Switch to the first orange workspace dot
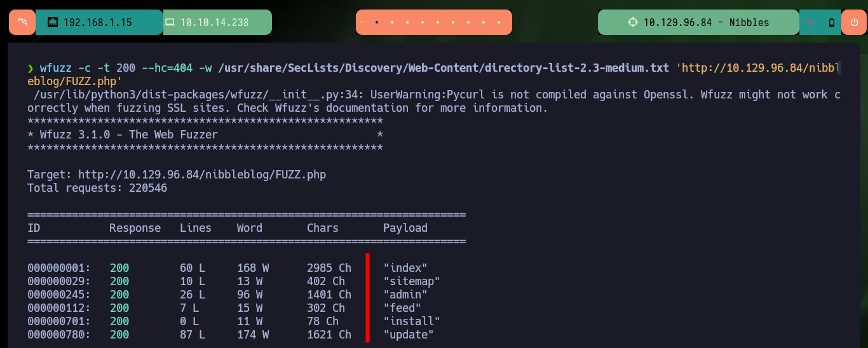The width and height of the screenshot is (868, 348). point(362,22)
